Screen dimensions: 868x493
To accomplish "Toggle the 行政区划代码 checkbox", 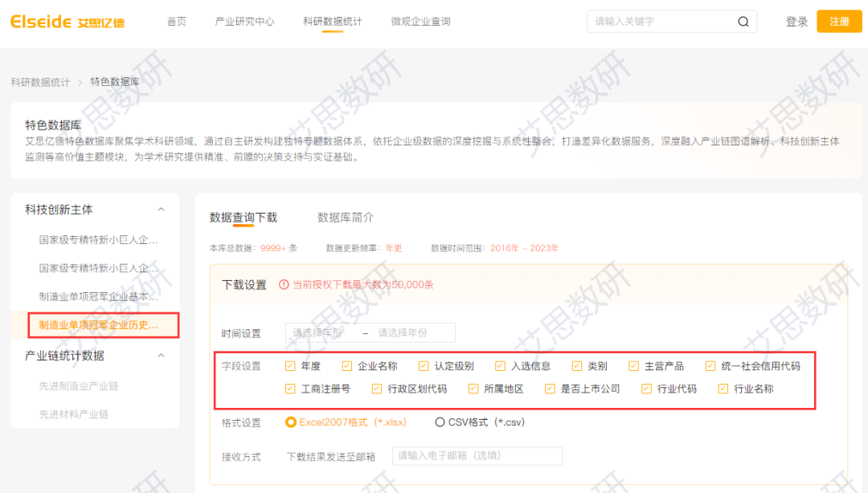I will point(376,389).
